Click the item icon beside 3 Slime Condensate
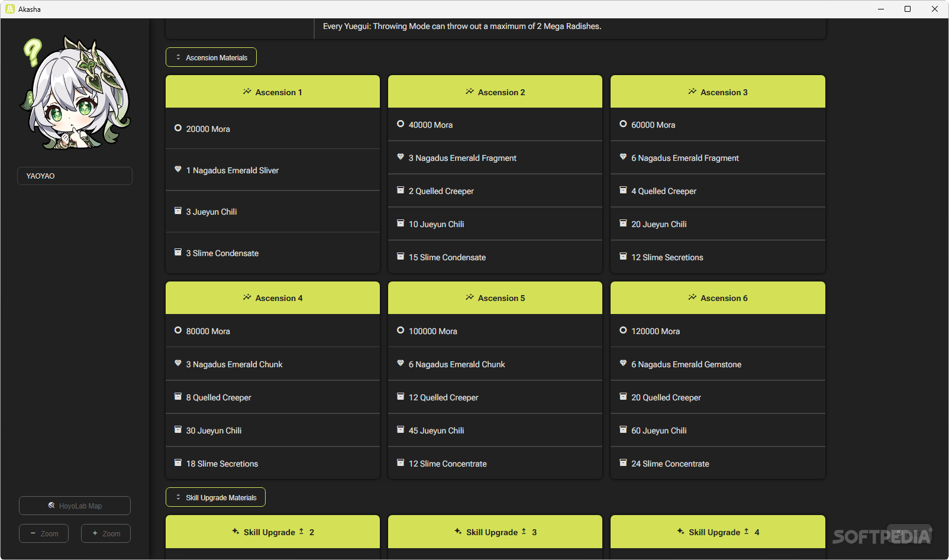Image resolution: width=949 pixels, height=560 pixels. coord(178,252)
